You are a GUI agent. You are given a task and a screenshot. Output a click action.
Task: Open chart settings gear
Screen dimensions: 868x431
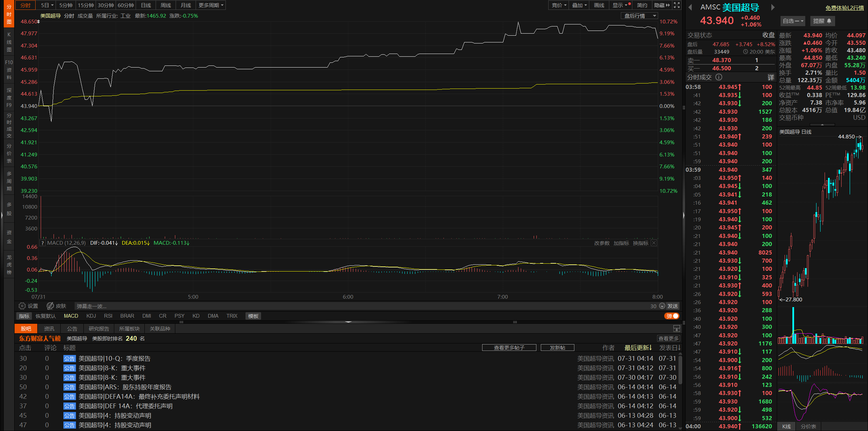[22, 306]
